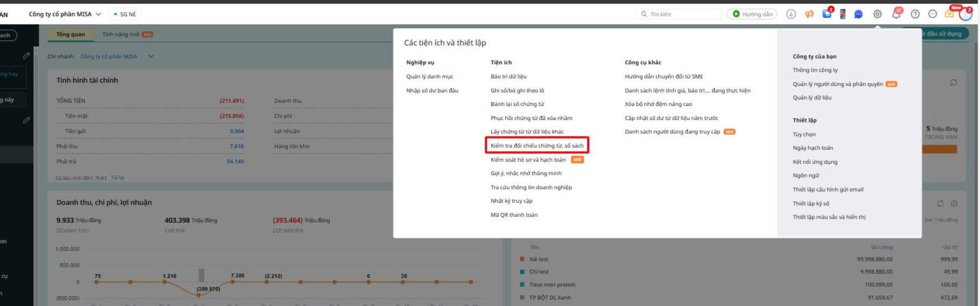Click the settings gear icon in top bar
The image size is (980, 306).
click(877, 14)
